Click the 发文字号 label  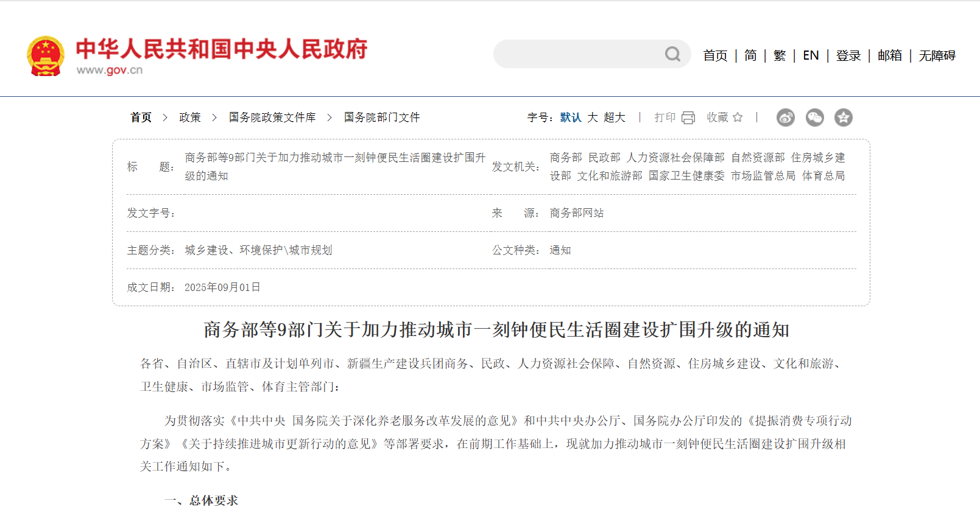151,213
